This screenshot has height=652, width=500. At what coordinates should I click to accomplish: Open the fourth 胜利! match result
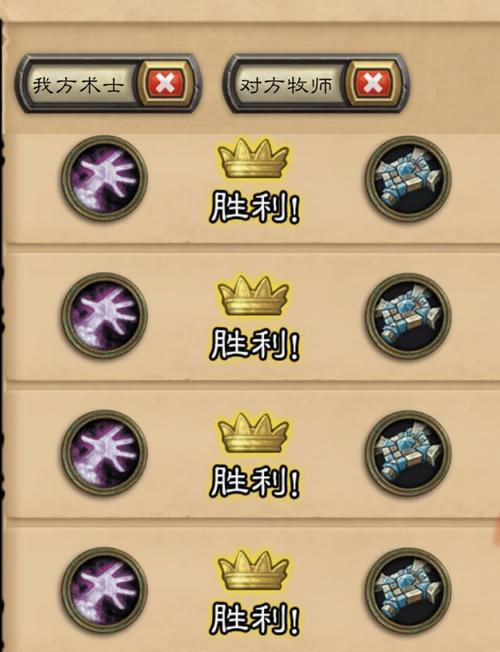click(x=255, y=619)
